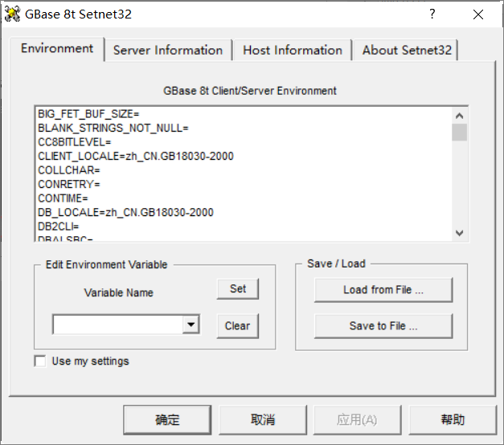Screen dimensions: 504x445
Task: Enable the Use my settings checkbox
Action: pos(40,361)
